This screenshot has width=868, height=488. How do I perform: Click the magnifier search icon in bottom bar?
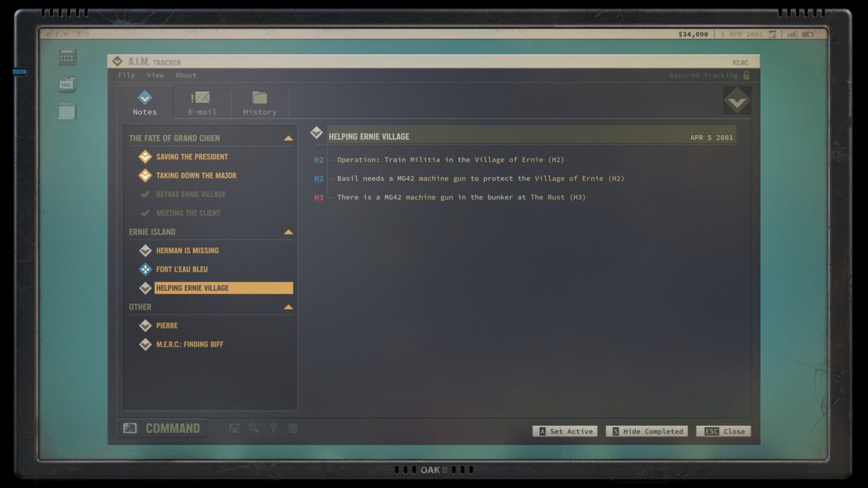[254, 428]
